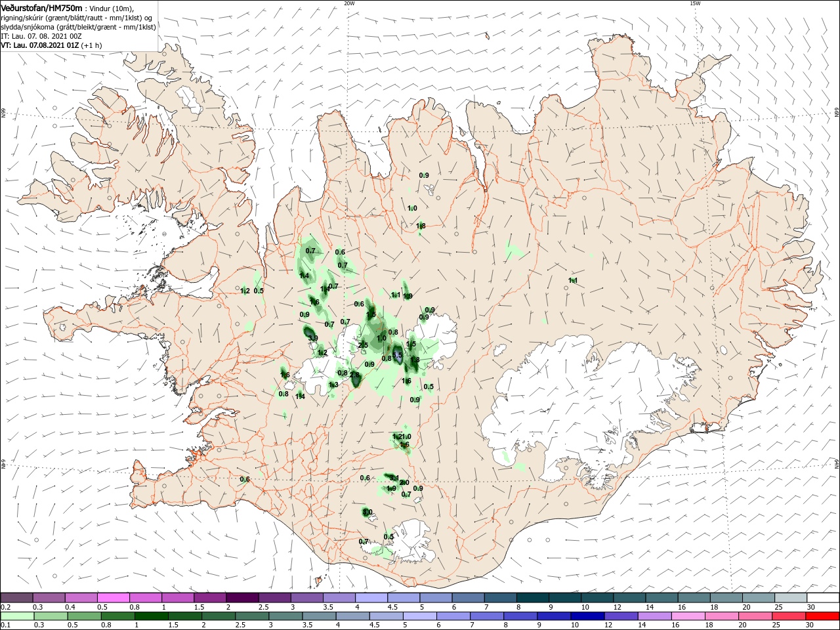
Task: Pick the periwinkle swatch at snow 4
Action: pyautogui.click(x=371, y=597)
